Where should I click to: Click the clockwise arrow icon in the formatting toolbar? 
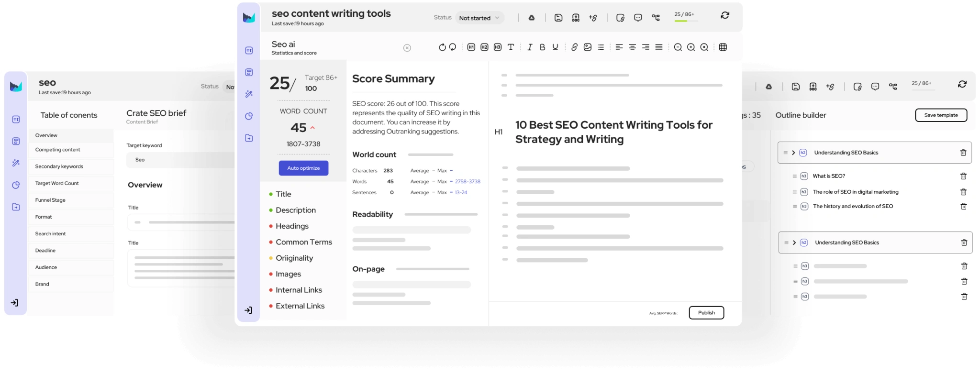tap(442, 47)
